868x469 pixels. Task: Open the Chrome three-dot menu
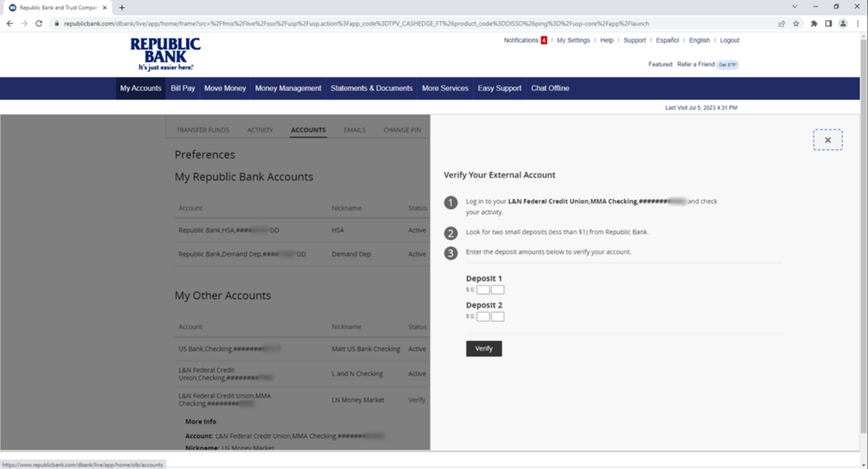point(857,23)
